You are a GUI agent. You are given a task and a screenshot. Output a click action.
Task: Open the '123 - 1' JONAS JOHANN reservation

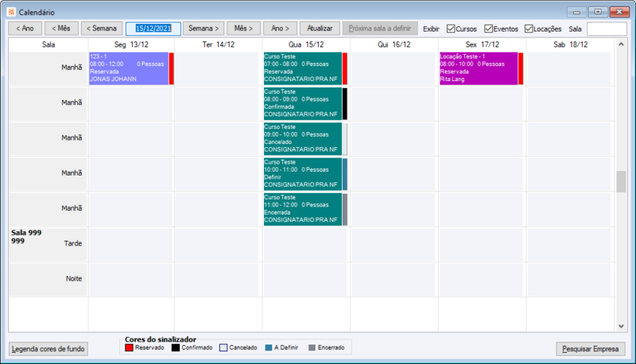tap(129, 68)
